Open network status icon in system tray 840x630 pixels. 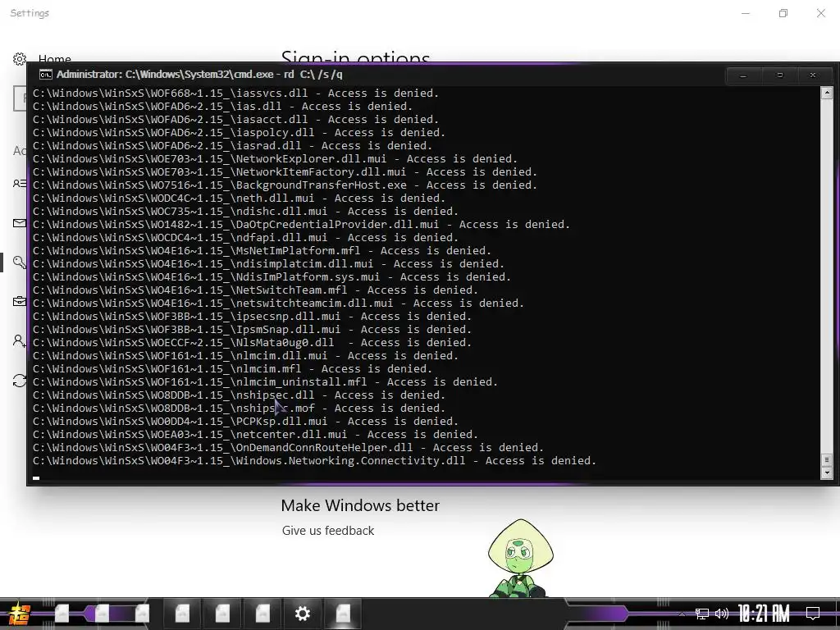tap(702, 614)
